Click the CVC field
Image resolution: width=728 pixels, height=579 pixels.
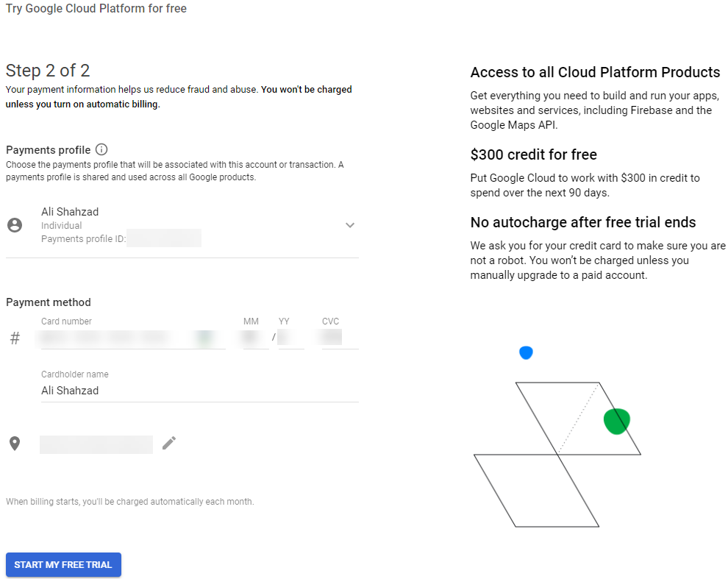coord(340,338)
